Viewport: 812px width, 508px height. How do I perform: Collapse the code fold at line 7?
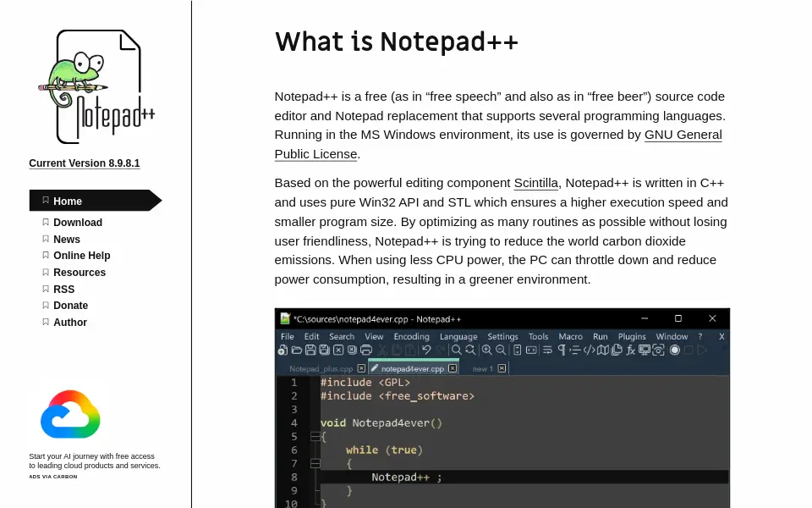click(x=315, y=463)
